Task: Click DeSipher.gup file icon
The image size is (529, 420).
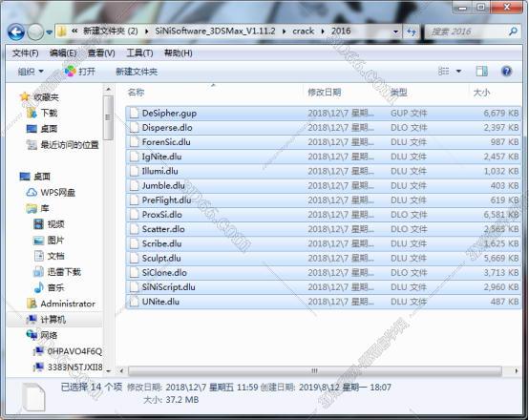Action: [135, 113]
